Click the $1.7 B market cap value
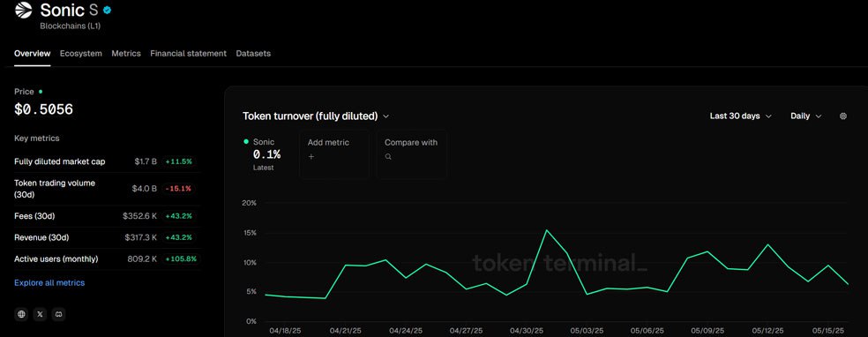Screen dimensions: 868x337 [146, 161]
